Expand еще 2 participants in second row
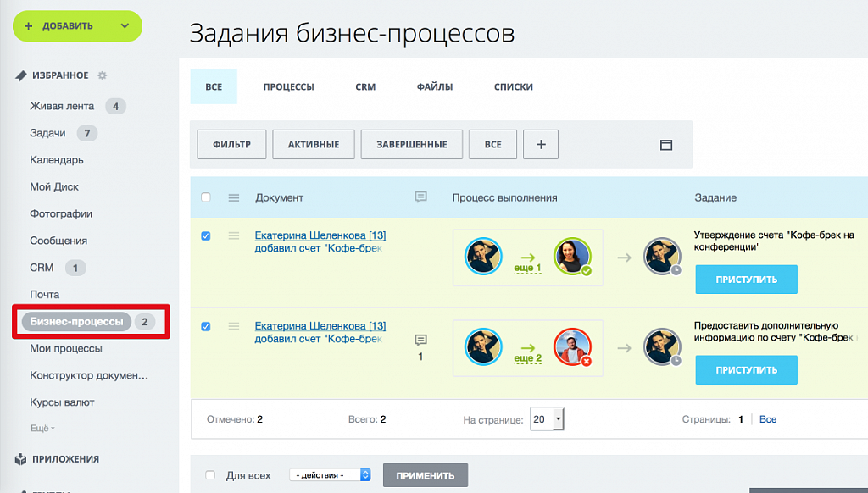 click(527, 358)
